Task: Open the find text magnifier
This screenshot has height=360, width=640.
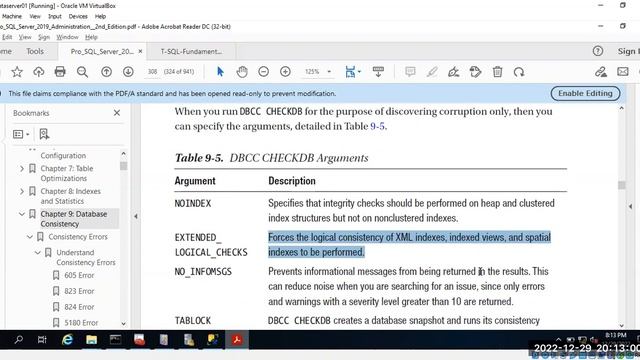Action: (x=82, y=72)
